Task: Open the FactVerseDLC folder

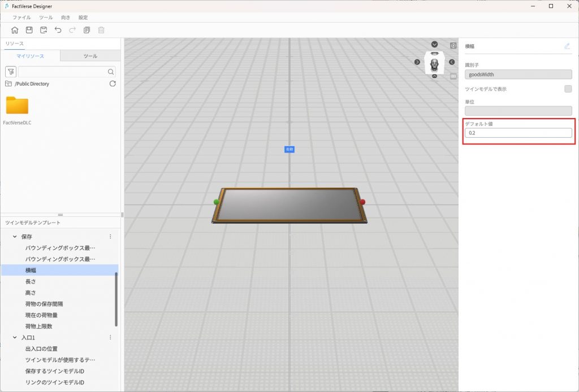Action: pyautogui.click(x=17, y=106)
